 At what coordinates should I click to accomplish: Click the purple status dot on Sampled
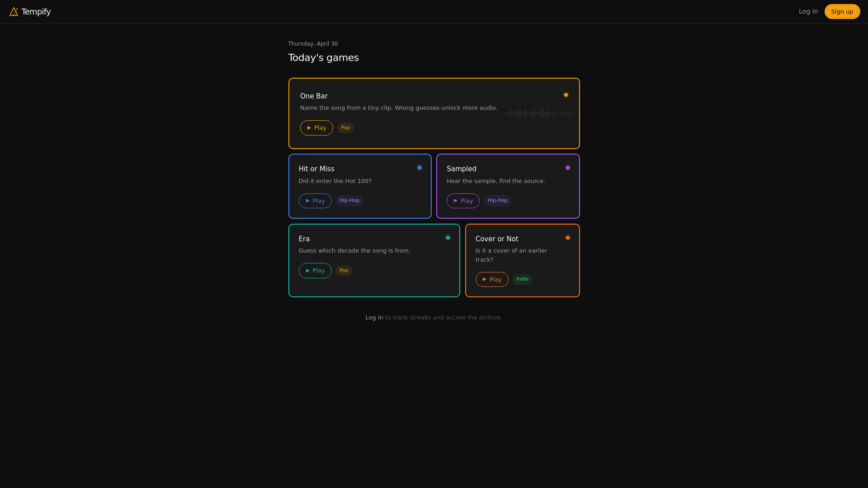pos(568,168)
